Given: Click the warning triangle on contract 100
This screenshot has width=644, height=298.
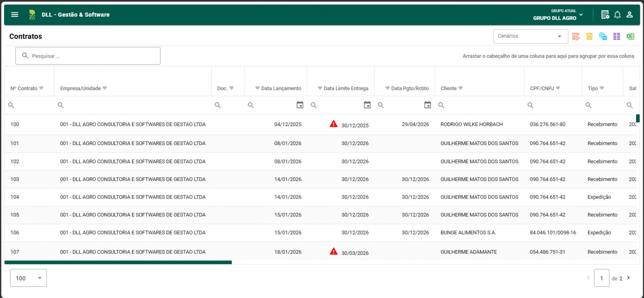Looking at the screenshot, I should [333, 124].
